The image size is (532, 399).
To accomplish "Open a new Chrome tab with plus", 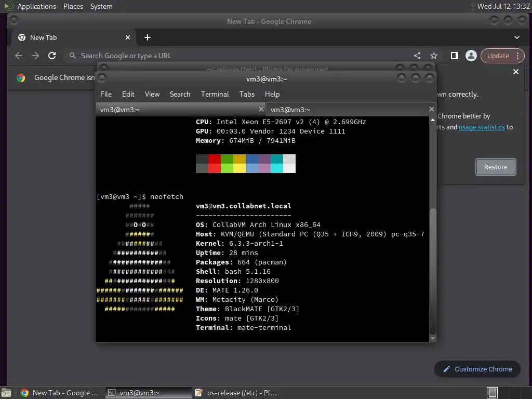I will (147, 37).
